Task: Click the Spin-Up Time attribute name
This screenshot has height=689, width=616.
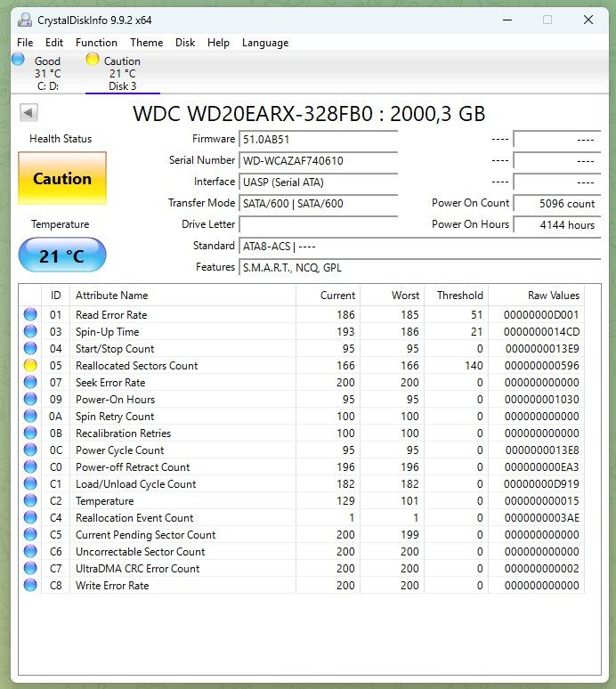Action: click(107, 332)
